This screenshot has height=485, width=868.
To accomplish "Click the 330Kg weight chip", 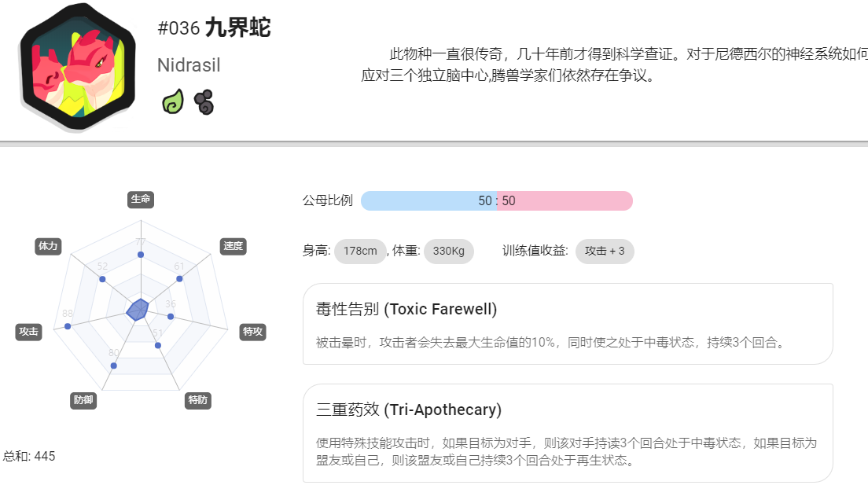I will (449, 252).
